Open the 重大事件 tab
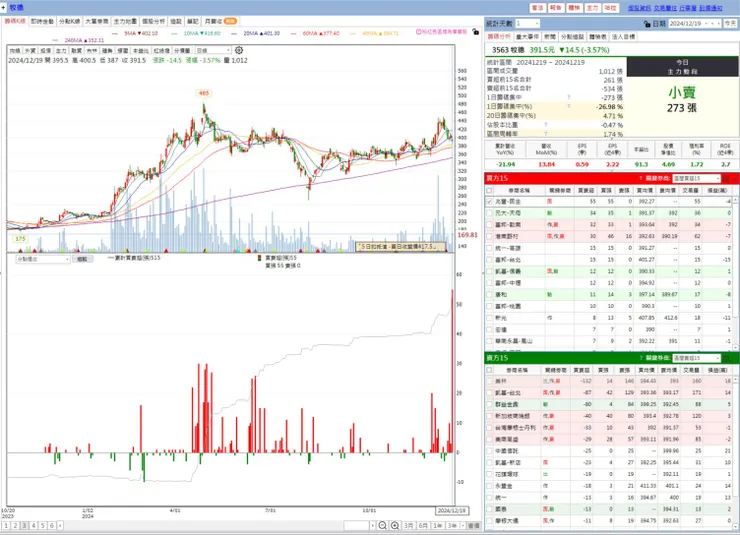Viewport: 740px width, 535px height. pos(528,37)
